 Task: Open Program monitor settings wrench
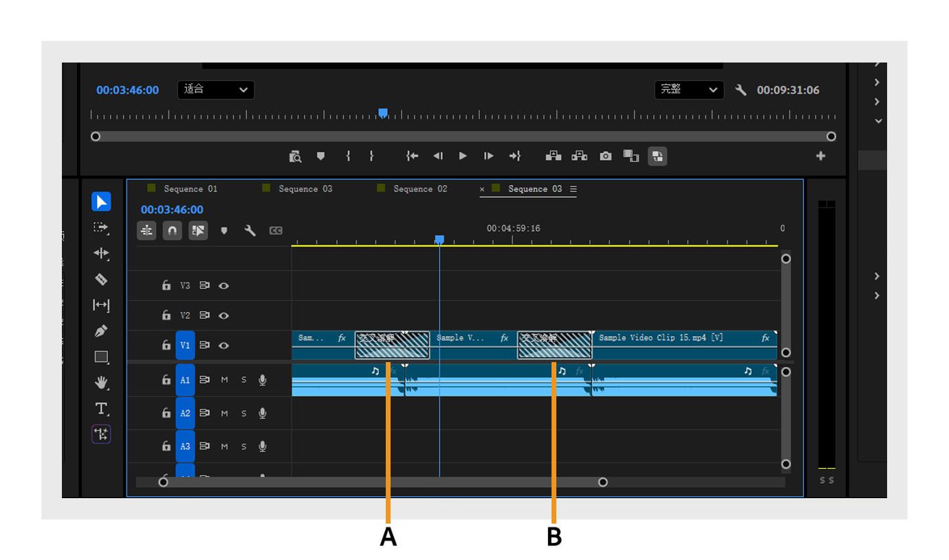(741, 90)
